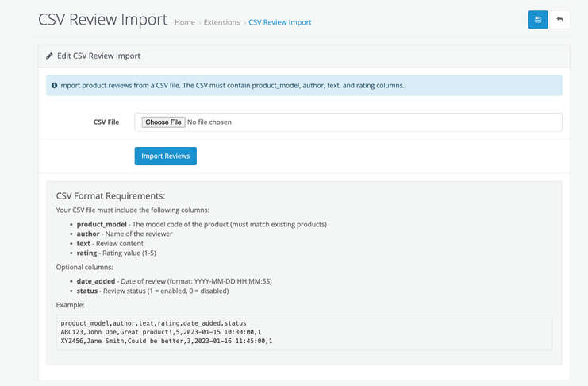Click the 'ABC123,John Doe' example line

[161, 332]
